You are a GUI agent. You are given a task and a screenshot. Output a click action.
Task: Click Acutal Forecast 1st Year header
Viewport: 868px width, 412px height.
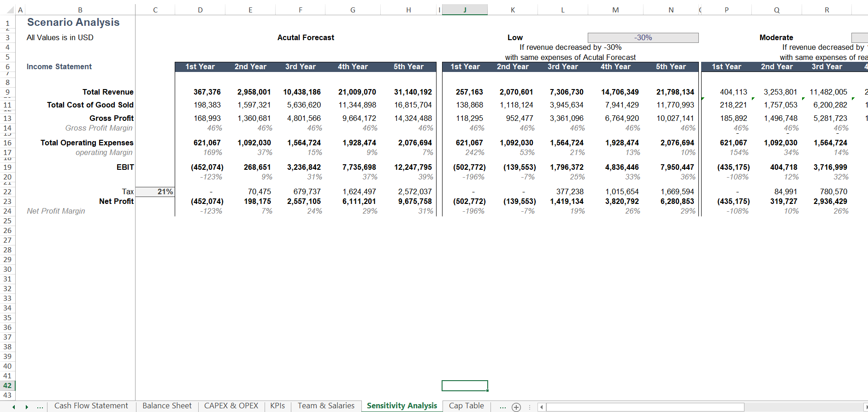(200, 66)
